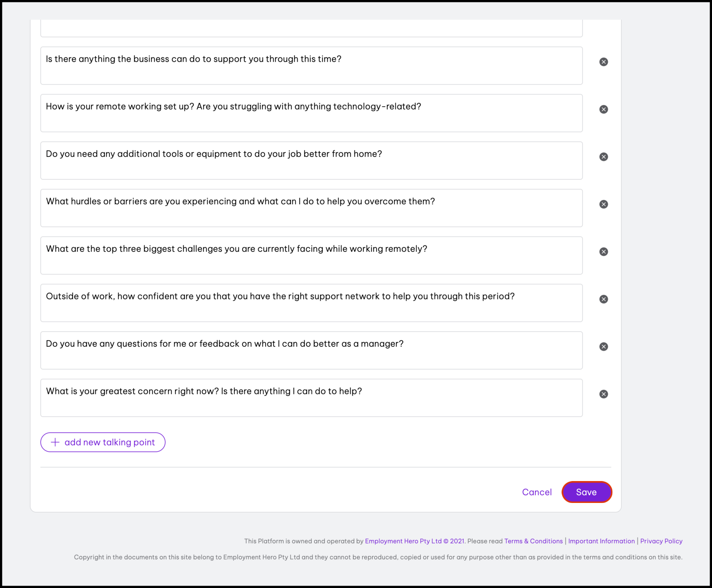Delete the hurdles or barriers talking point
Image resolution: width=712 pixels, height=588 pixels.
pos(603,204)
